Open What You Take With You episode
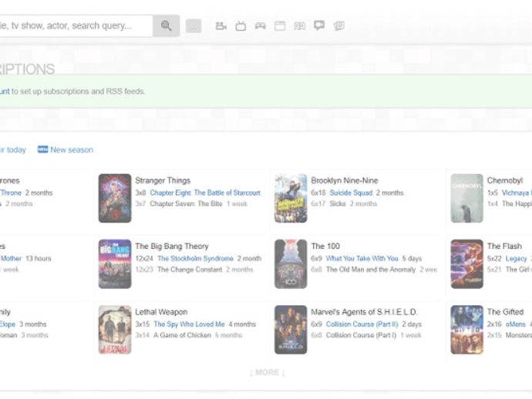This screenshot has width=532, height=399. pos(362,259)
